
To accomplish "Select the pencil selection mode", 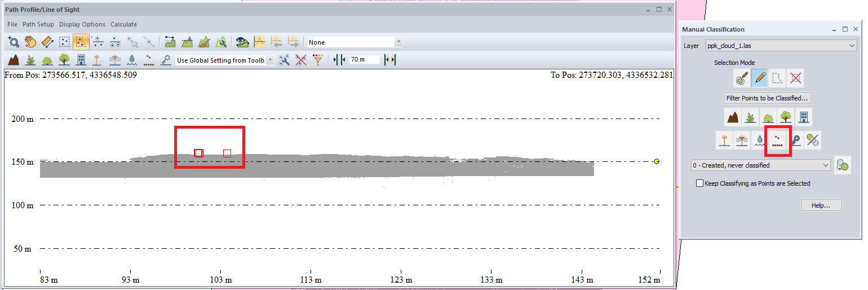I will click(x=759, y=78).
